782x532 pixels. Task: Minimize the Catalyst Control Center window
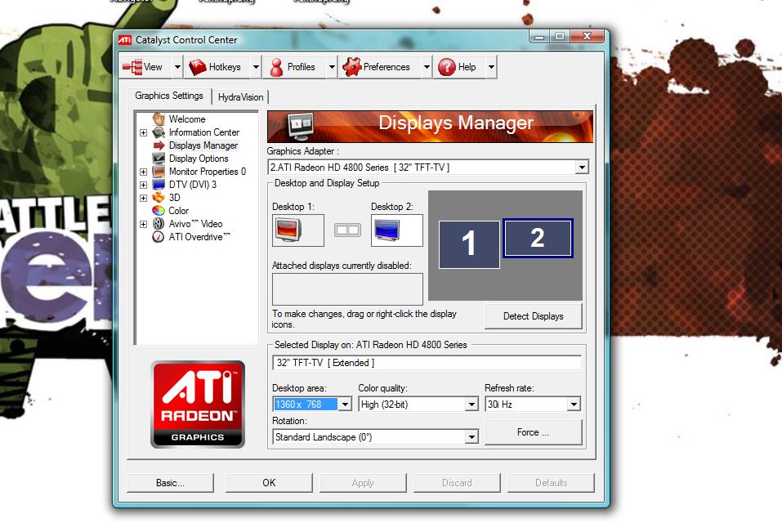539,37
